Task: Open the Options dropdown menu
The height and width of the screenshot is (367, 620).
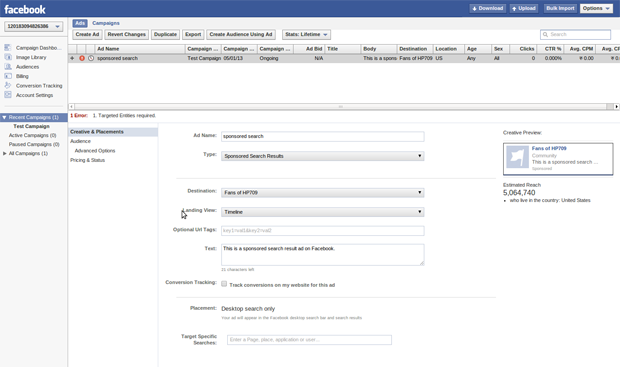Action: click(x=596, y=8)
